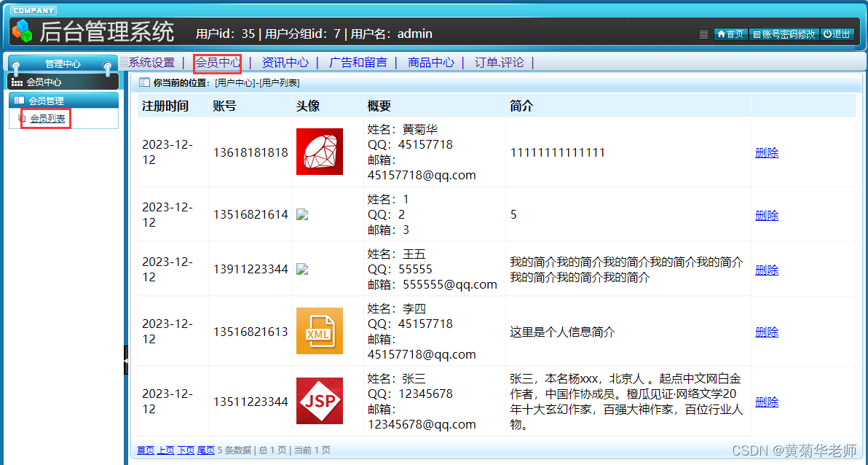Viewport: 868px width, 465px height.
Task: Click the 退出 logout button
Action: pyautogui.click(x=837, y=34)
